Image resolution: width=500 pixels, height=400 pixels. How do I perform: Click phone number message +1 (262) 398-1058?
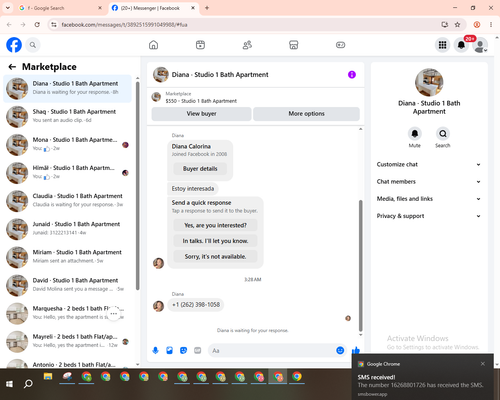(196, 305)
